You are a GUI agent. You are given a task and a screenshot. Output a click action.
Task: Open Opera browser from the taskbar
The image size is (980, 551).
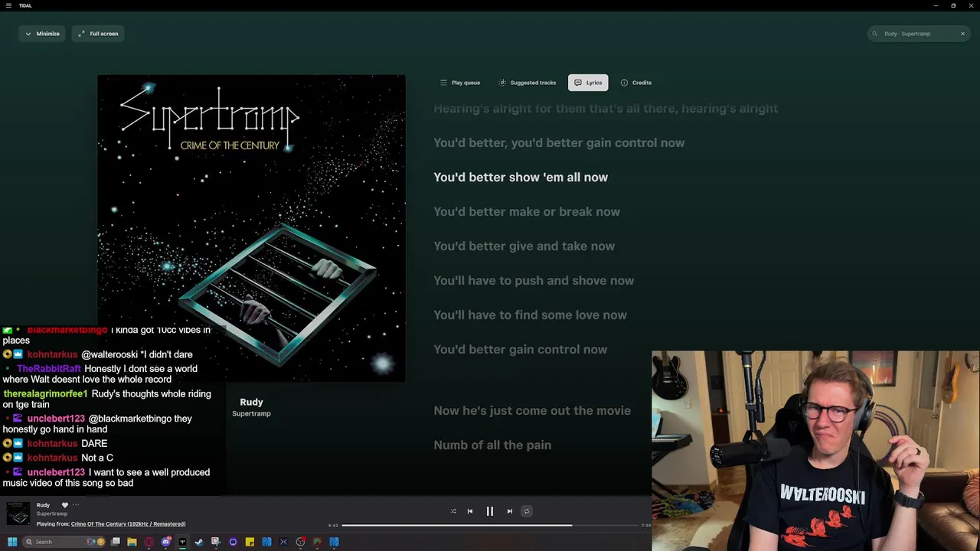[149, 542]
